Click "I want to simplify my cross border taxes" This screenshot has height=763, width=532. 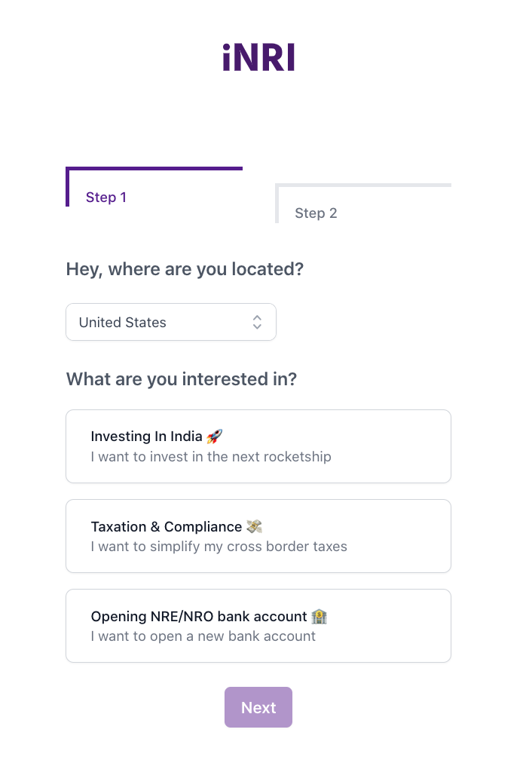click(219, 547)
